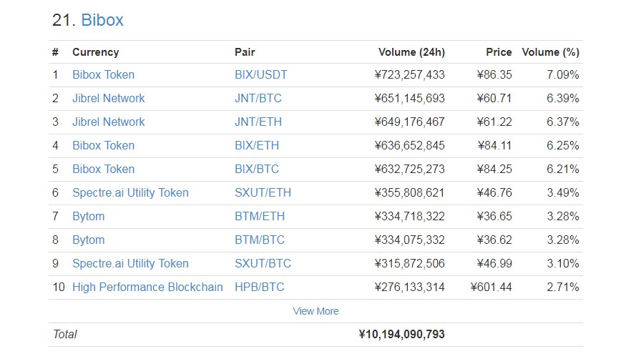
Task: Click the Currency column header
Action: click(95, 52)
